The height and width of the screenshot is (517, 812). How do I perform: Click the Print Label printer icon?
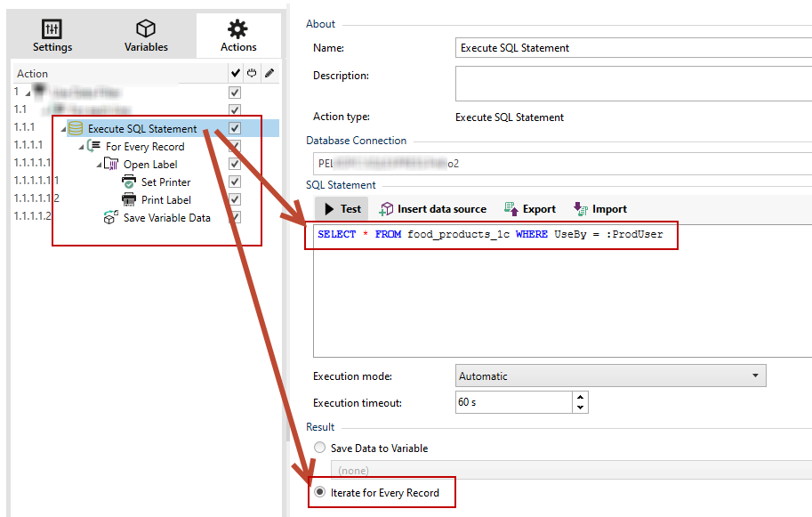pos(129,200)
